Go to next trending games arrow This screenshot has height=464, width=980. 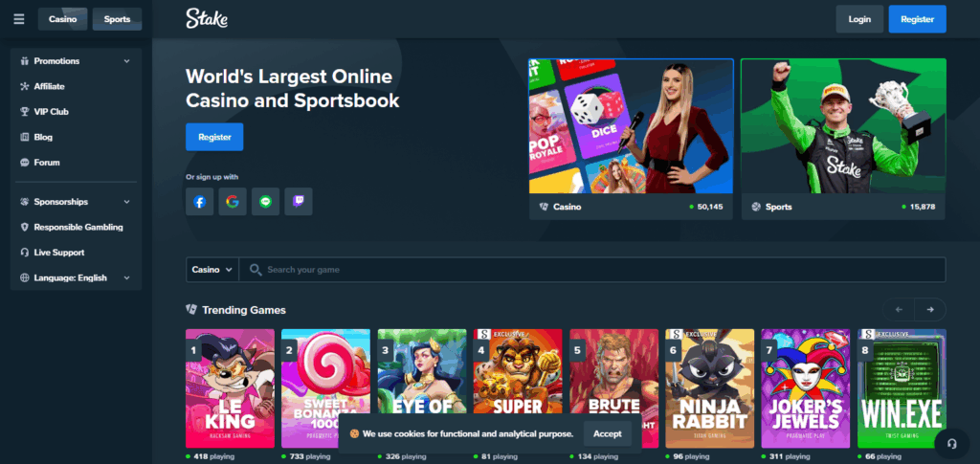pos(930,310)
